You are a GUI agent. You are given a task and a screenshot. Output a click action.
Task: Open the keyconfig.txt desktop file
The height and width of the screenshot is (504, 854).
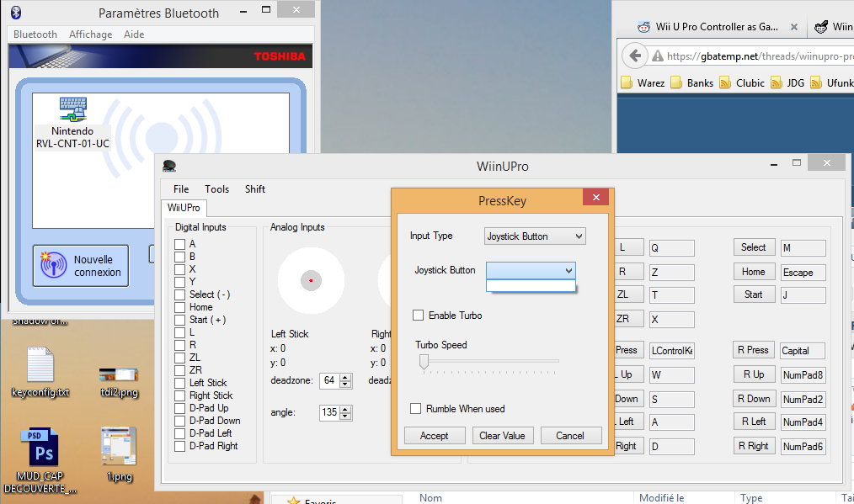[40, 364]
